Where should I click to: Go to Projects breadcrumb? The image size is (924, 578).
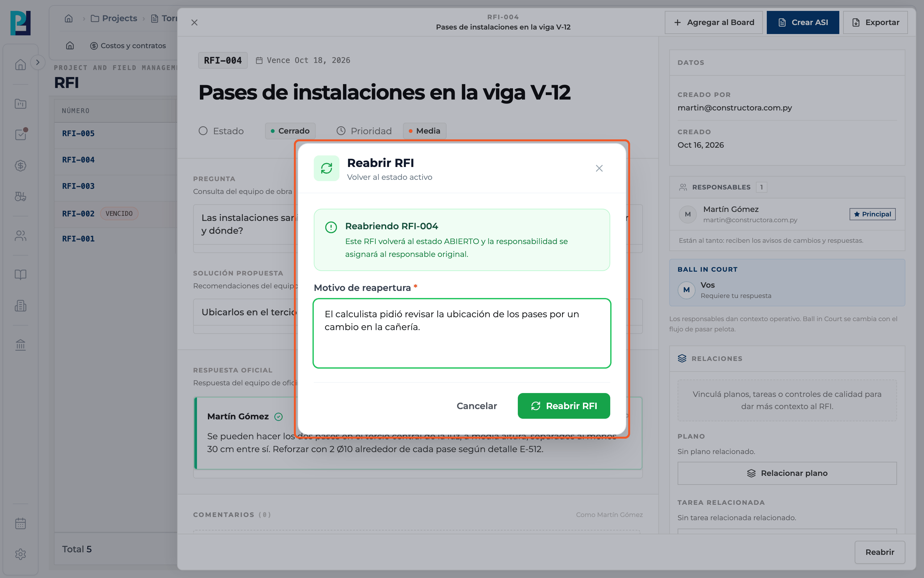pyautogui.click(x=114, y=18)
